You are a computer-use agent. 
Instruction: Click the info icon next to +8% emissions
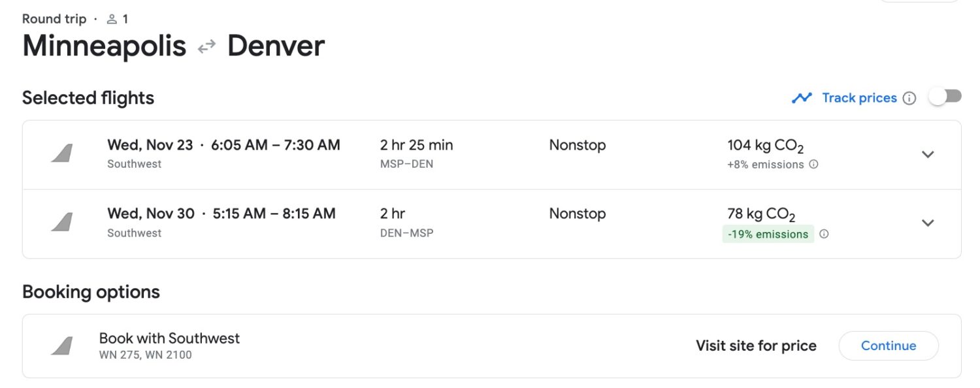[815, 165]
